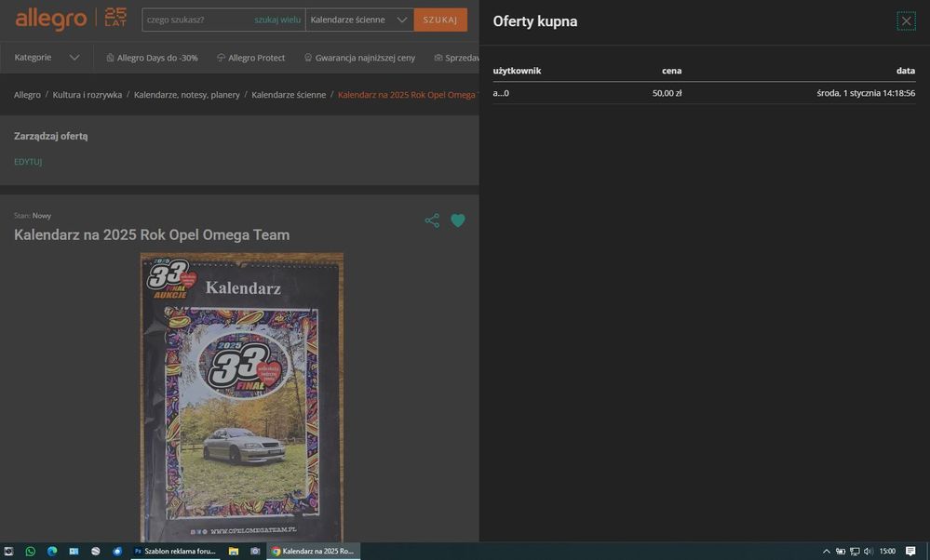Click the 'szukaj wielu' link
This screenshot has height=560, width=930.
277,20
